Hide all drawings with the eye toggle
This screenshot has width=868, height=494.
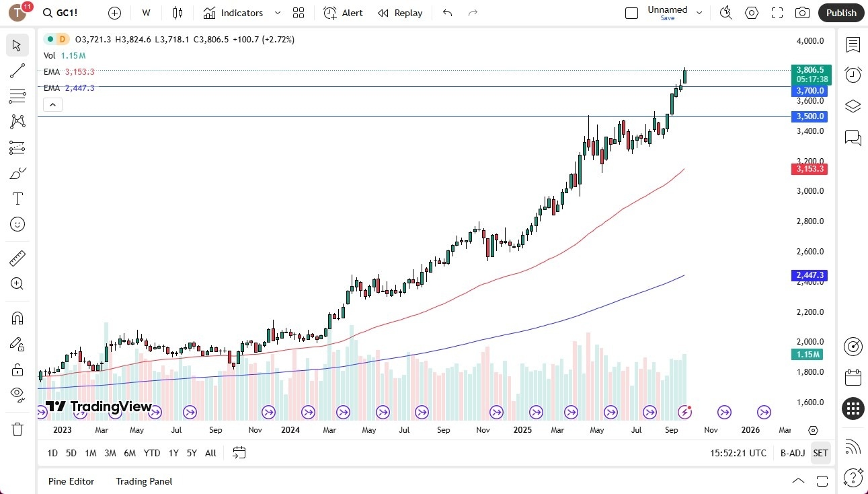coord(17,394)
